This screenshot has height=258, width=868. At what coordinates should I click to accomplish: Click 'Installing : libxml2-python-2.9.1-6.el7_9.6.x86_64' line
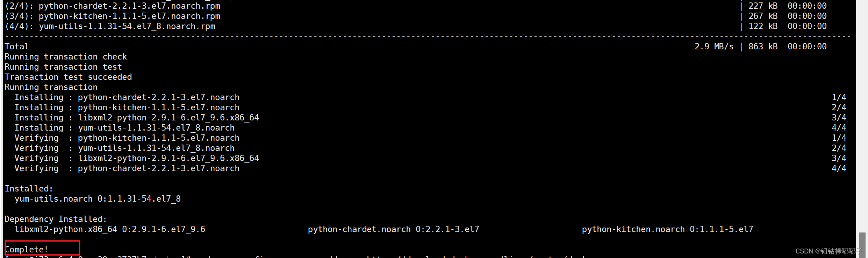coord(137,118)
